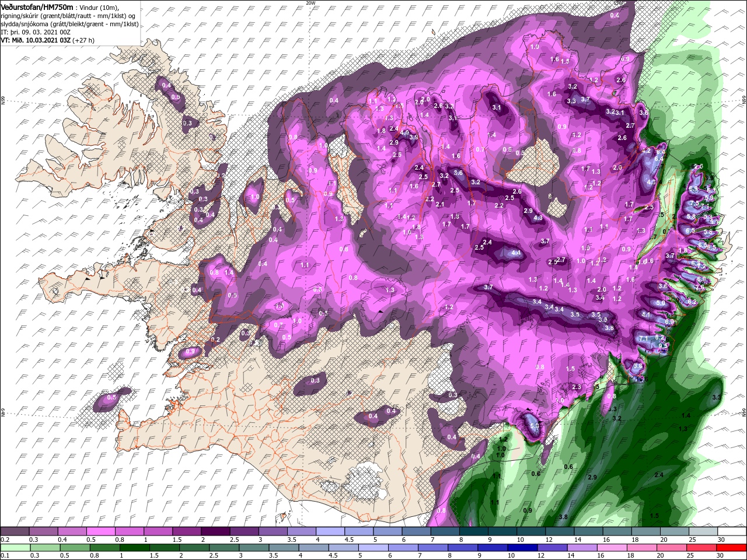Select the 0.4–0.5 snow legend swatch

72,531
